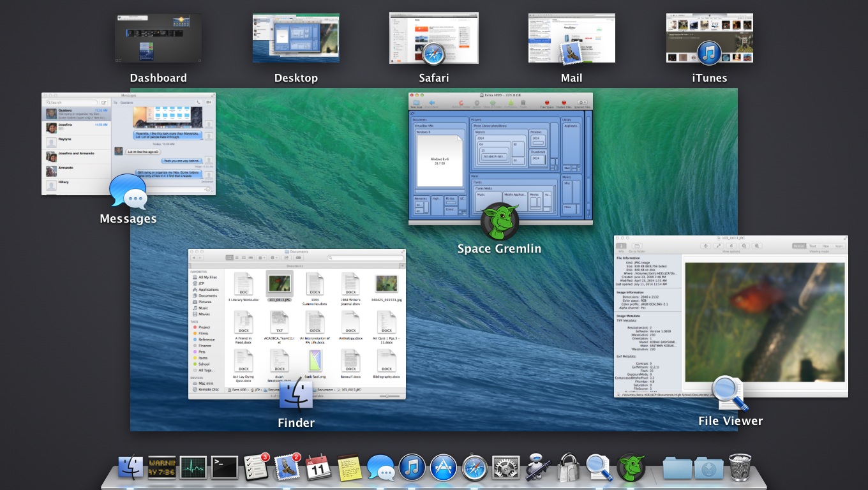Open the Downloads folder stack in Dock
The height and width of the screenshot is (490, 868).
pyautogui.click(x=708, y=468)
